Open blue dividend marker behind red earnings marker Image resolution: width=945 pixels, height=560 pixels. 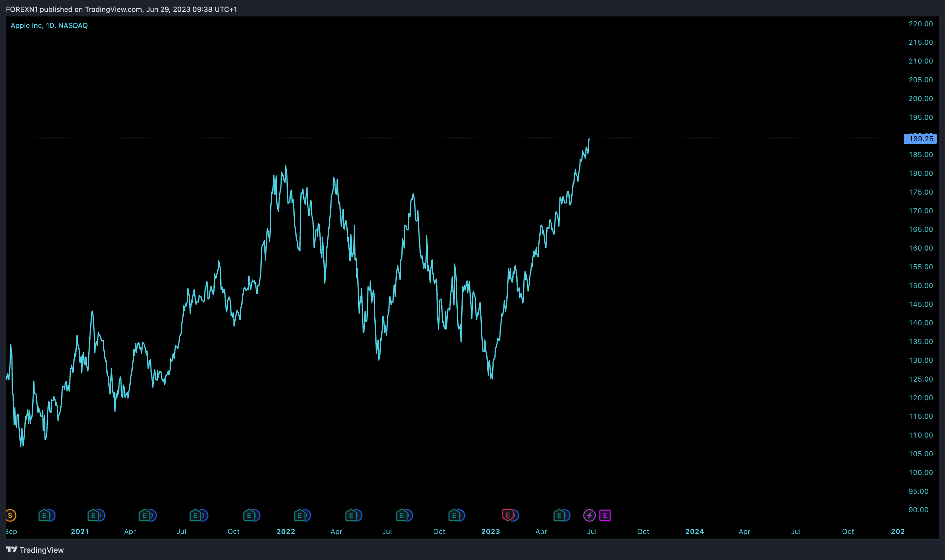pos(516,515)
